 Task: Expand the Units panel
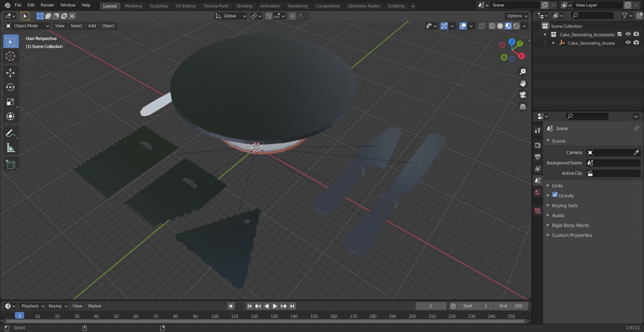click(x=557, y=186)
